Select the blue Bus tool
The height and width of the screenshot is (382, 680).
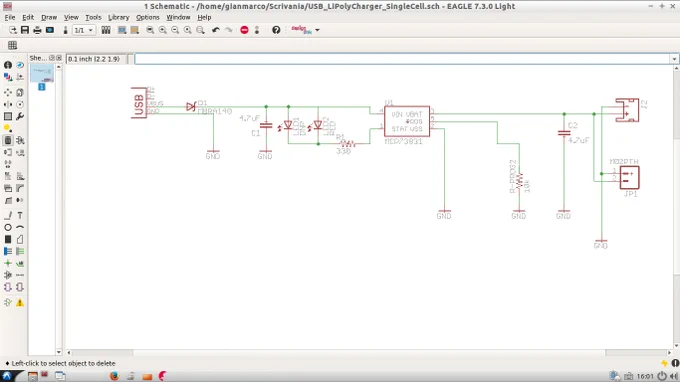[x=8, y=251]
